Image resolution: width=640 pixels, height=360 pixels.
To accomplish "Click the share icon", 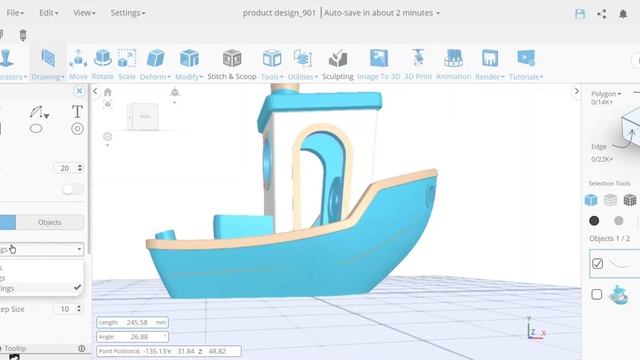I will (601, 14).
